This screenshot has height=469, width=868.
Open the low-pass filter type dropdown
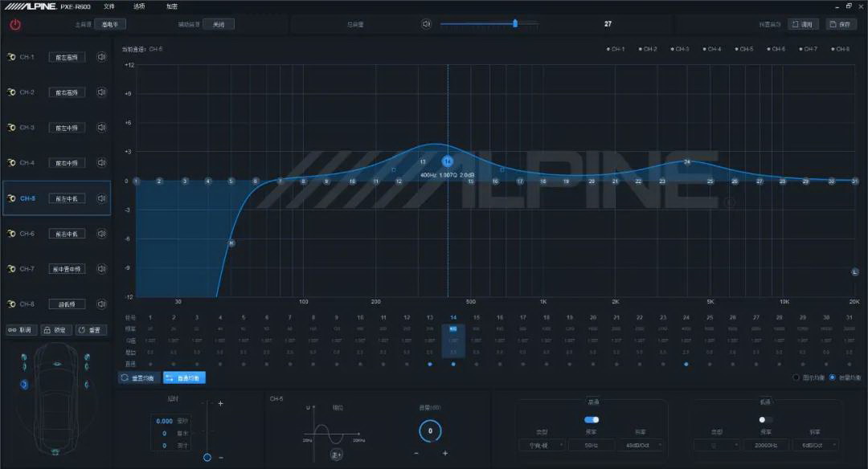coord(716,445)
